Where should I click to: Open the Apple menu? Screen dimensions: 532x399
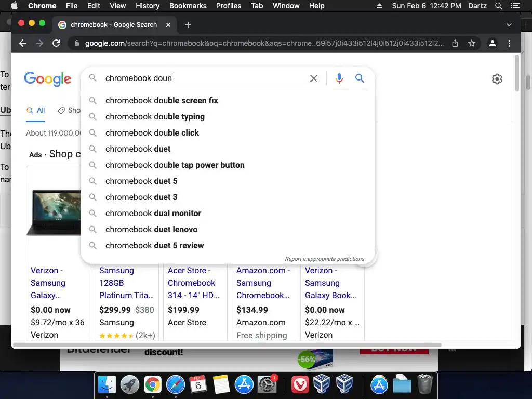coord(14,6)
